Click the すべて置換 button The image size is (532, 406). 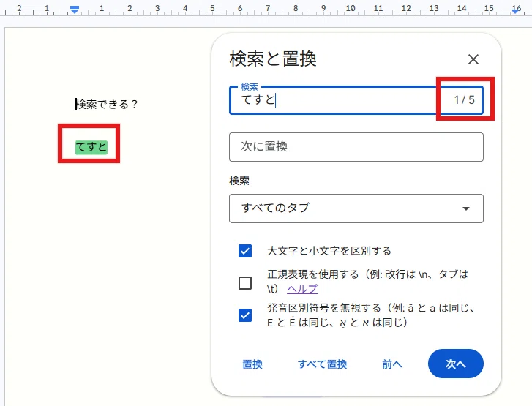point(322,364)
